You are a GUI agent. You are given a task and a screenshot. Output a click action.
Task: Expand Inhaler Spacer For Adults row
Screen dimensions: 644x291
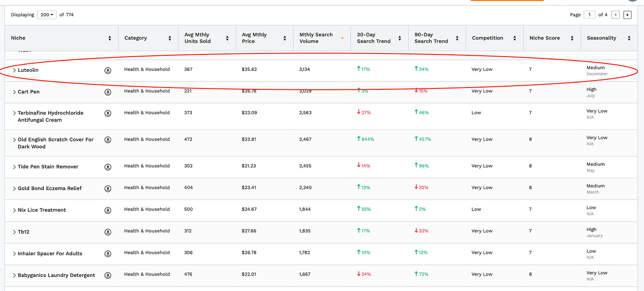[x=14, y=254]
